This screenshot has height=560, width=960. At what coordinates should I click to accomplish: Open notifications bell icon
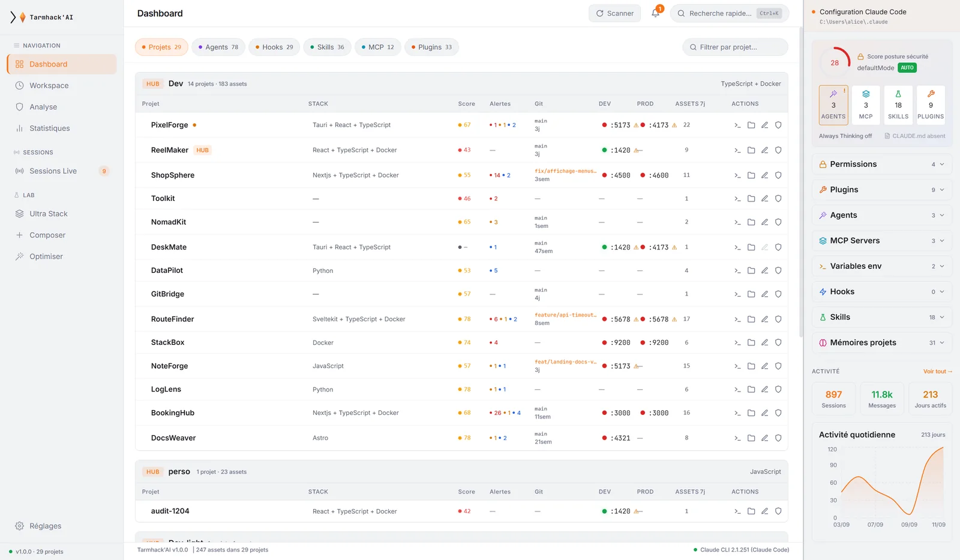click(656, 13)
